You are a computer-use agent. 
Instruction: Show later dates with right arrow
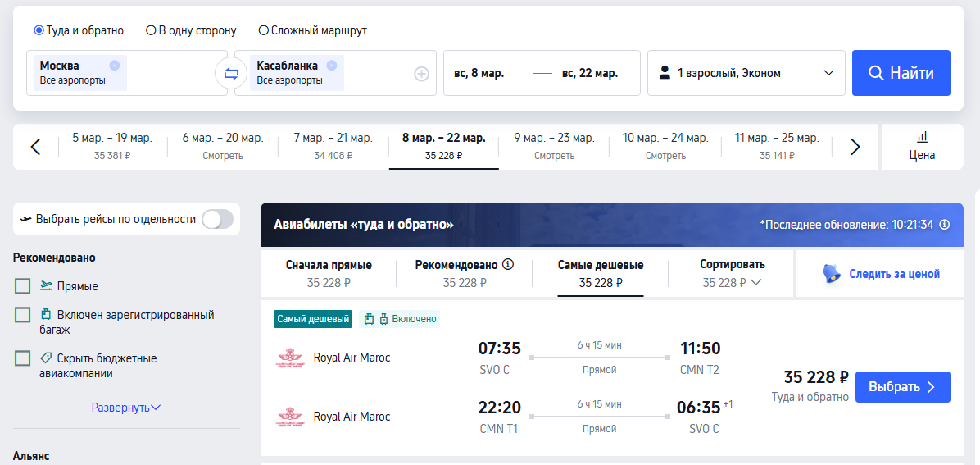[855, 147]
